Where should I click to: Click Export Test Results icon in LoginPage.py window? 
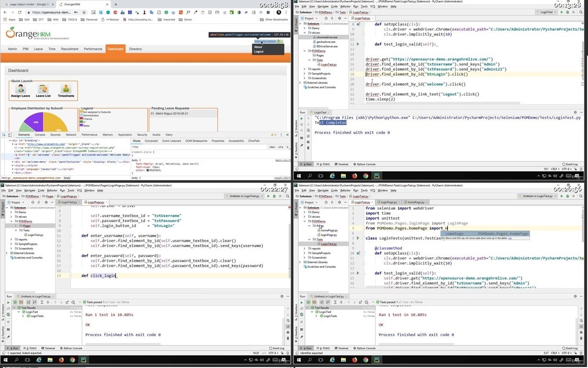pyautogui.click(x=67, y=302)
